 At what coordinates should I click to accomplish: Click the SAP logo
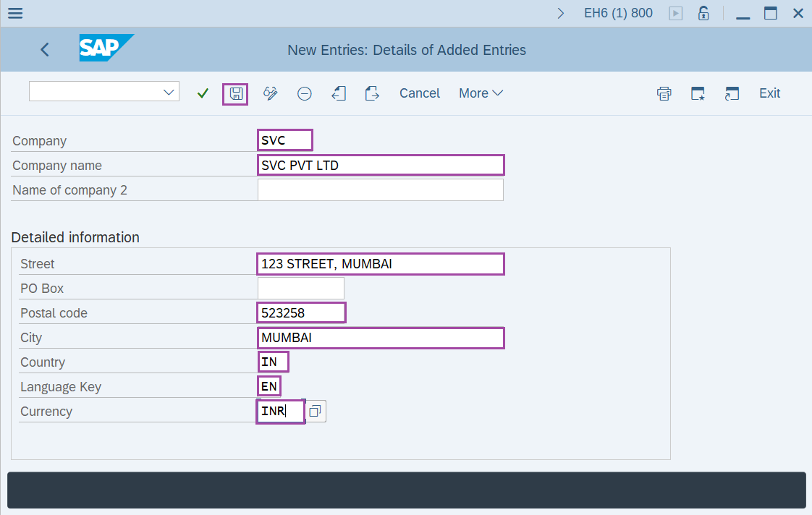105,48
